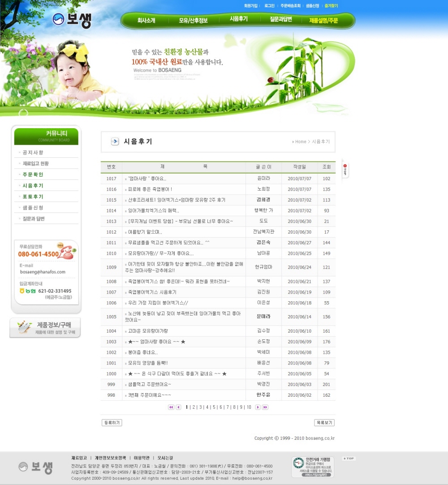The width and height of the screenshot is (448, 485).
Task: Jump to last page using double-right arrow
Action: [265, 407]
